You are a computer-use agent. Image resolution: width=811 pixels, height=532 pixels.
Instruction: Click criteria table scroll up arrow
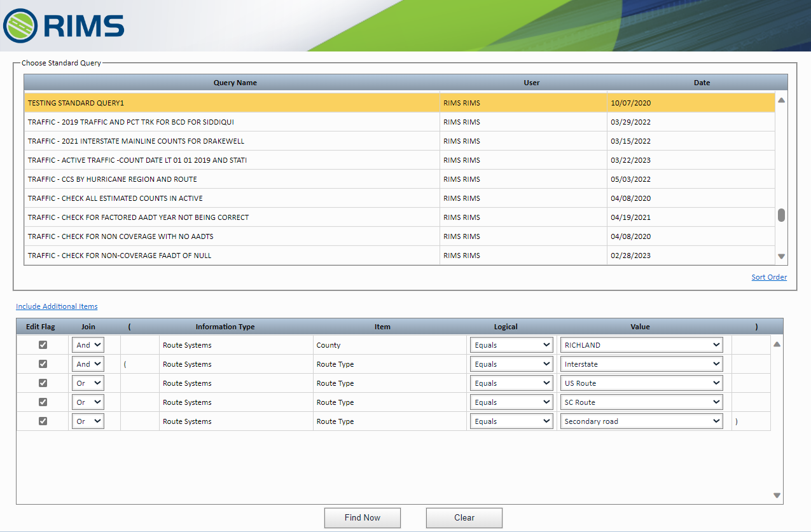click(777, 344)
